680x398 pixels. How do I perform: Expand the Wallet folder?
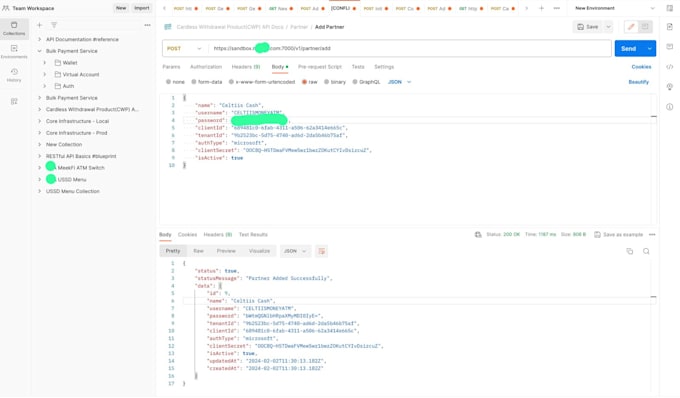point(45,63)
